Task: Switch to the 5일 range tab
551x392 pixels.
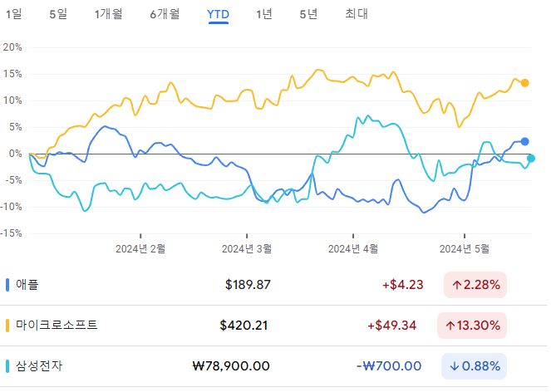Action: pyautogui.click(x=58, y=14)
